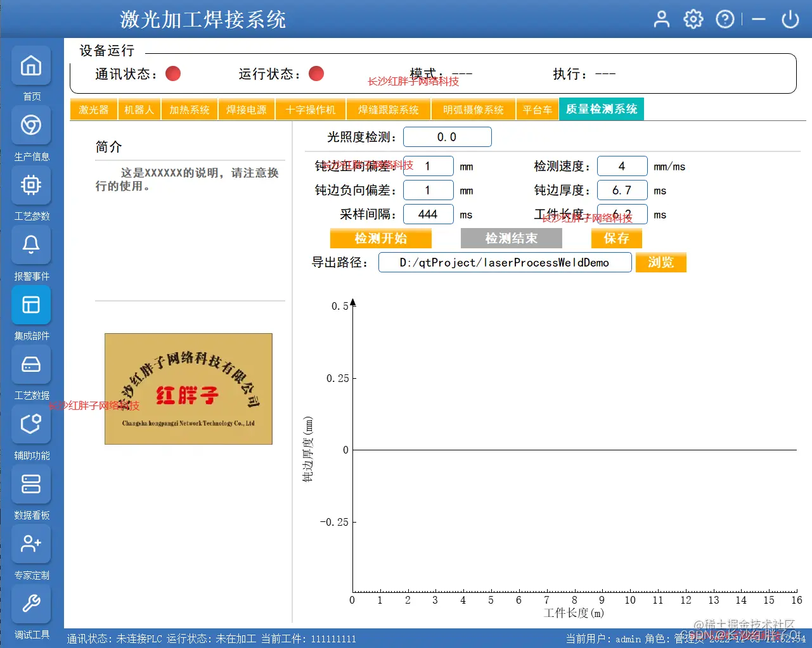Click the 导出路径 path input field
This screenshot has height=648, width=812.
[x=505, y=262]
